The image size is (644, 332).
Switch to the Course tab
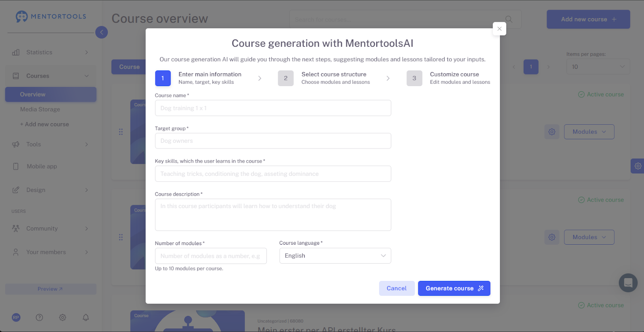[129, 67]
